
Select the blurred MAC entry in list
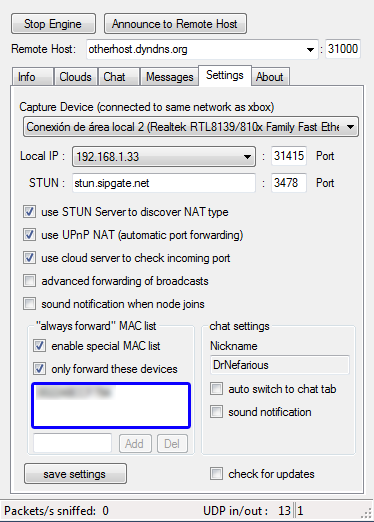point(74,392)
